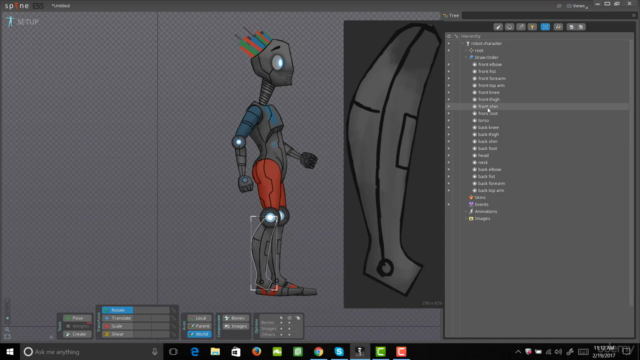This screenshot has width=640, height=360.
Task: Set axes to World
Action: point(199,334)
